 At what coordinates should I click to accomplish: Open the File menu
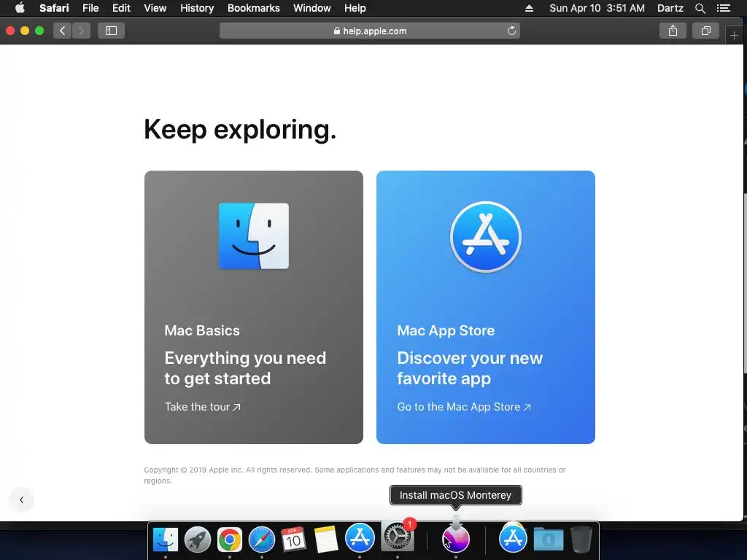click(x=90, y=8)
